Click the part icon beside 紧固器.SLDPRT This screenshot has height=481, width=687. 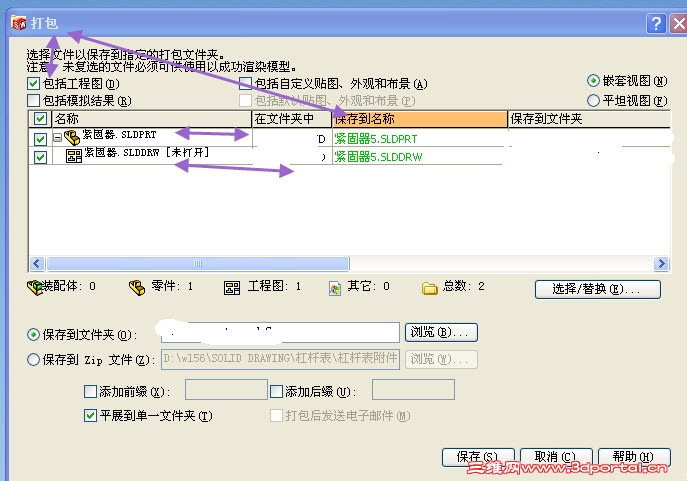pos(72,138)
